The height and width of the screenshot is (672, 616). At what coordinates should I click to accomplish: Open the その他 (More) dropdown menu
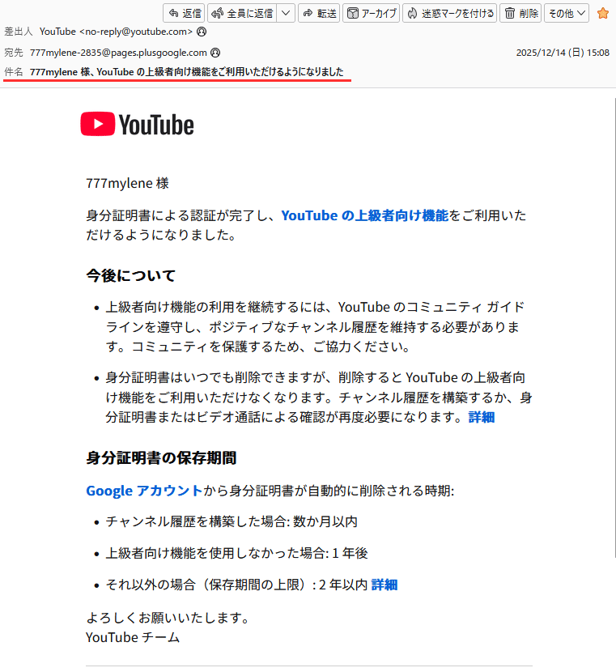pos(566,13)
